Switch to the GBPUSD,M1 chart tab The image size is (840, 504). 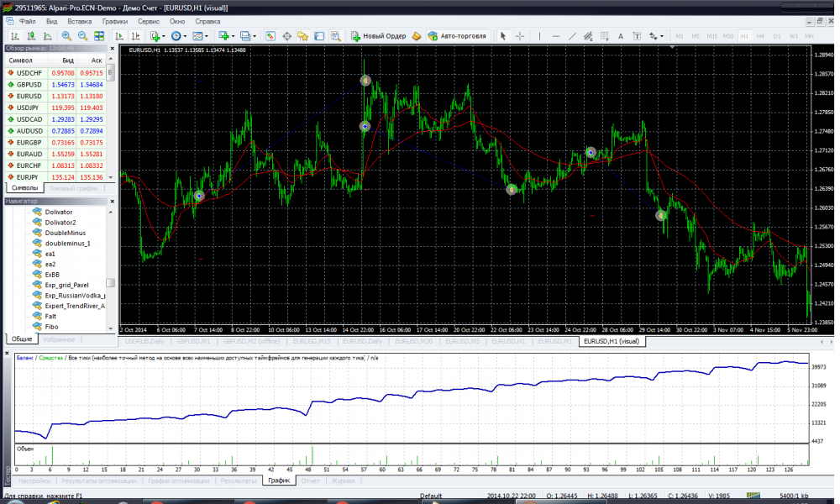(x=193, y=341)
